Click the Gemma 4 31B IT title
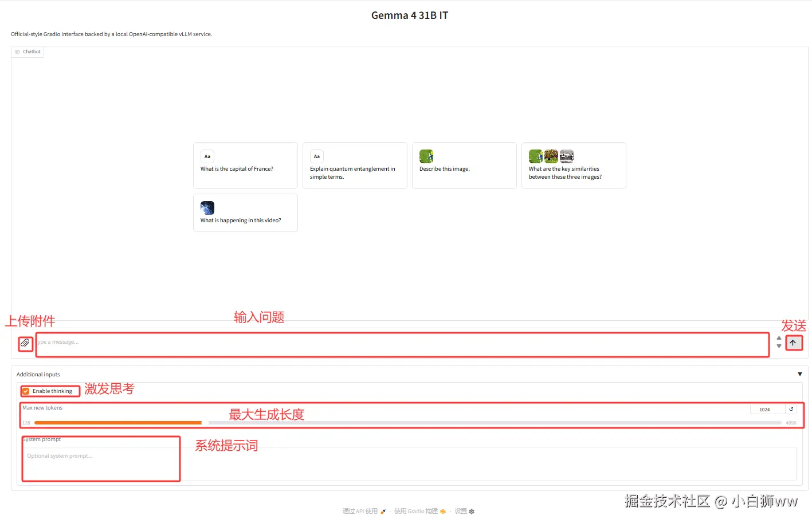 coord(410,15)
